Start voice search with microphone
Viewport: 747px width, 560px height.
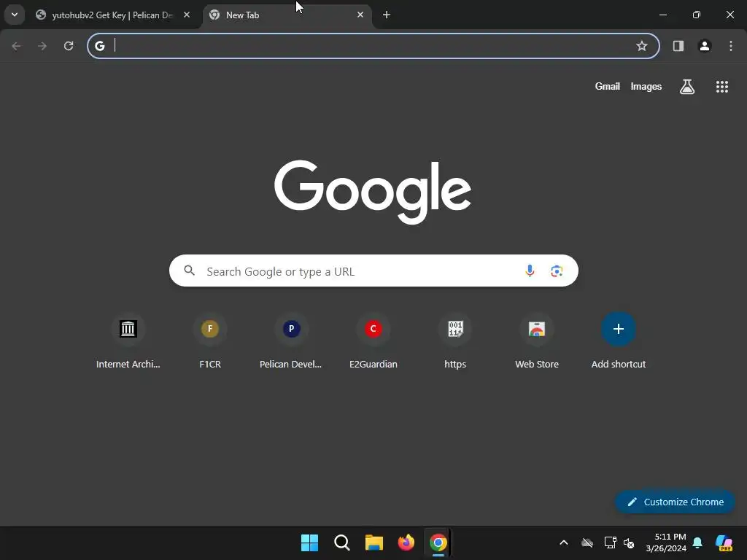point(530,271)
